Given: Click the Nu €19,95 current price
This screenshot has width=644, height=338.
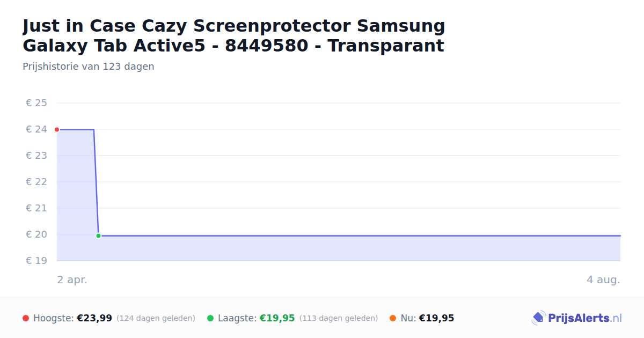Looking at the screenshot, I should pyautogui.click(x=436, y=318).
